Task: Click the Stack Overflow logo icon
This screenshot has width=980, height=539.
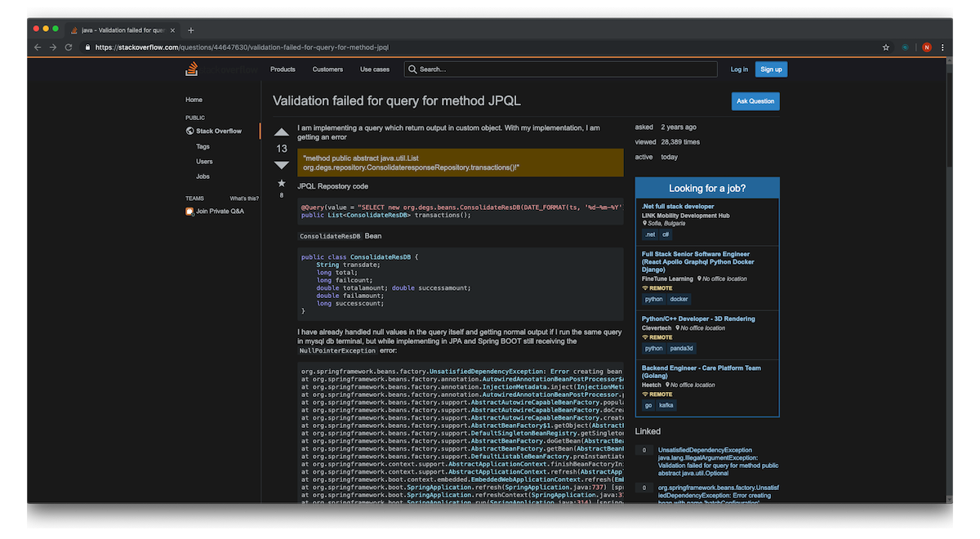Action: 192,69
